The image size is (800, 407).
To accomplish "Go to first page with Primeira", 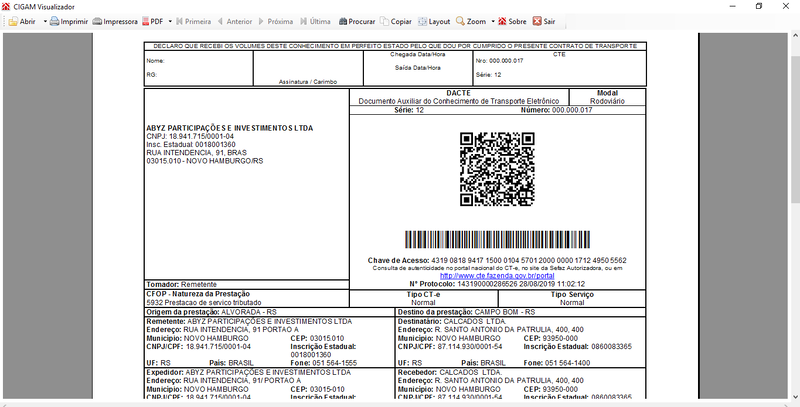I will (193, 22).
